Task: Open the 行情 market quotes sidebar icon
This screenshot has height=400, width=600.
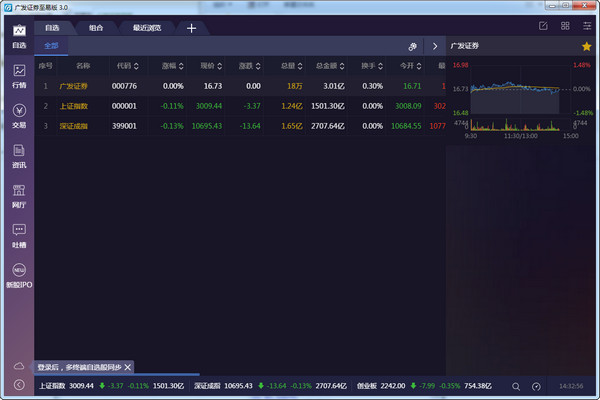Action: coord(18,75)
